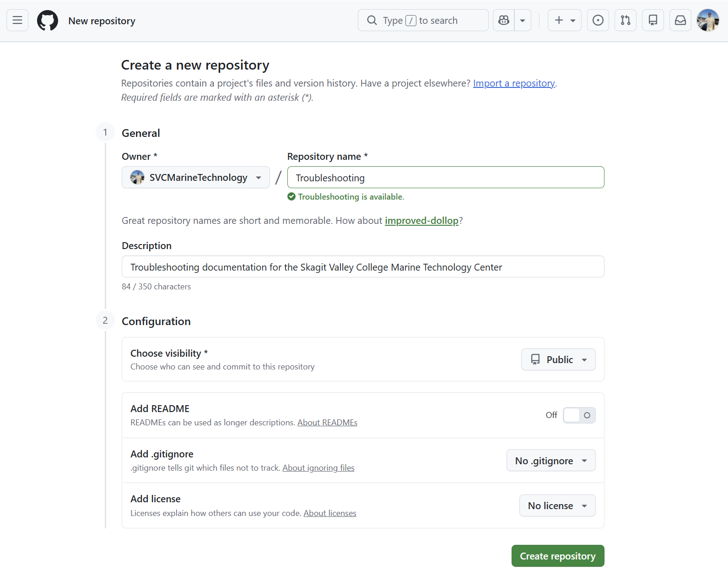728x581 pixels.
Task: Open the plus create-new menu
Action: [565, 21]
